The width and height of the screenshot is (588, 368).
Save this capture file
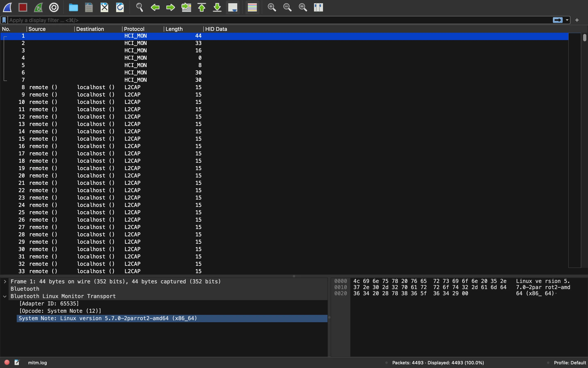click(x=89, y=7)
